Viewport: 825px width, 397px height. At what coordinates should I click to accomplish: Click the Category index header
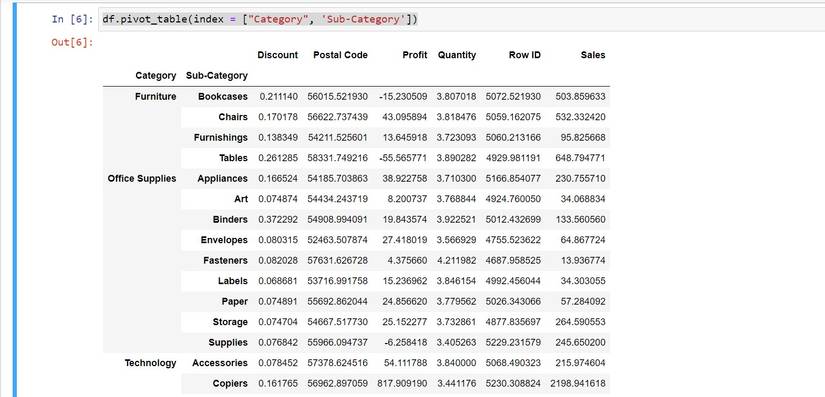[x=156, y=76]
